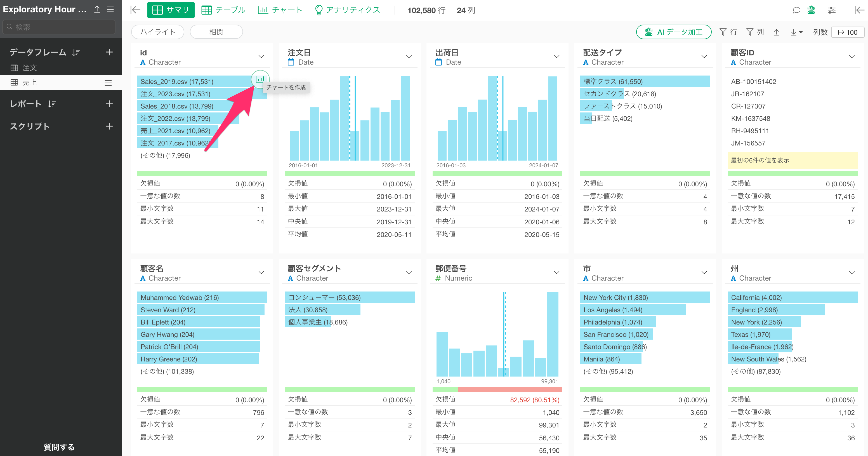868x456 pixels.
Task: Toggle the 相関 pill button
Action: pos(216,32)
